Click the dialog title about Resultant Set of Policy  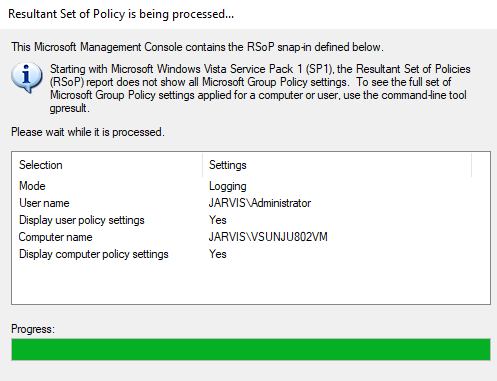[121, 14]
